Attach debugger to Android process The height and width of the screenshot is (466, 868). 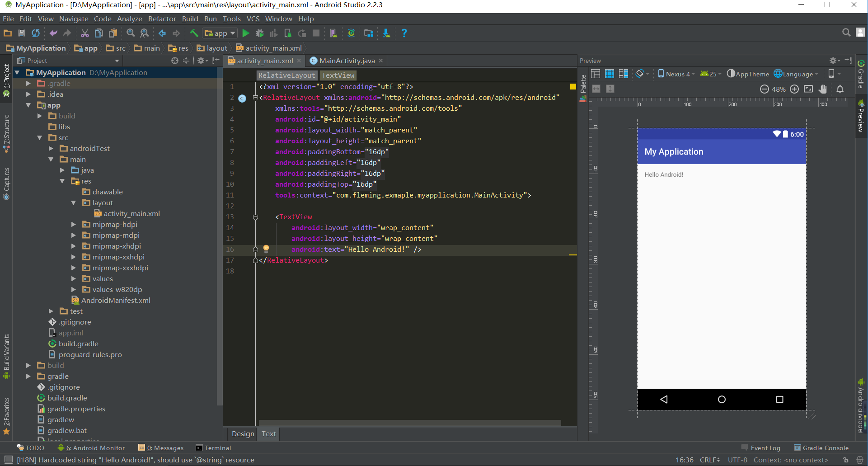click(288, 33)
